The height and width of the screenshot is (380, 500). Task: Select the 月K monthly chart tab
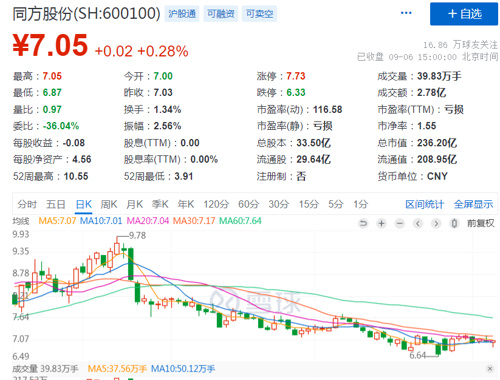coord(134,204)
